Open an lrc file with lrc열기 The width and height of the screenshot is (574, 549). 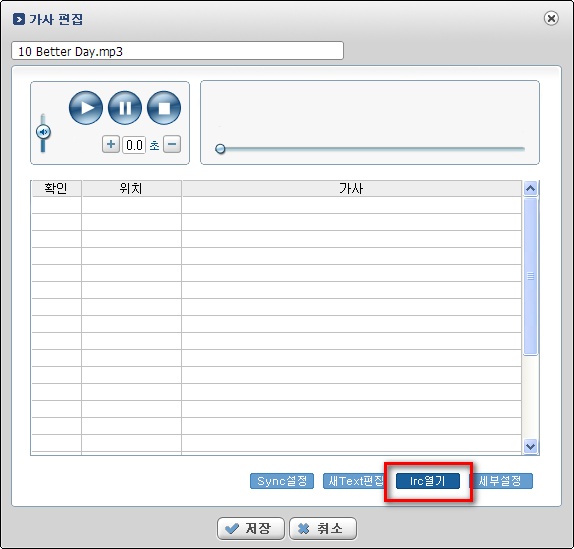coord(428,481)
